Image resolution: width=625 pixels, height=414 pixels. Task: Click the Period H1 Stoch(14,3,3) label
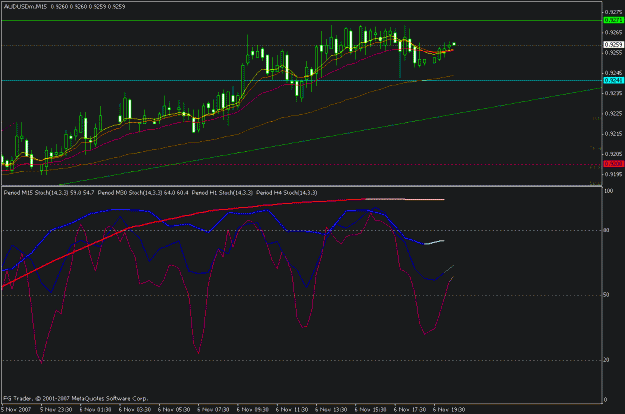(x=222, y=193)
